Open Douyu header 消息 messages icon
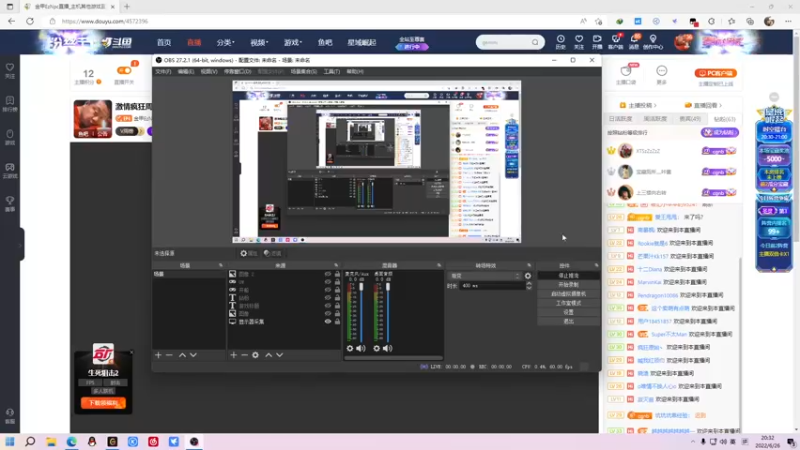 [634, 42]
